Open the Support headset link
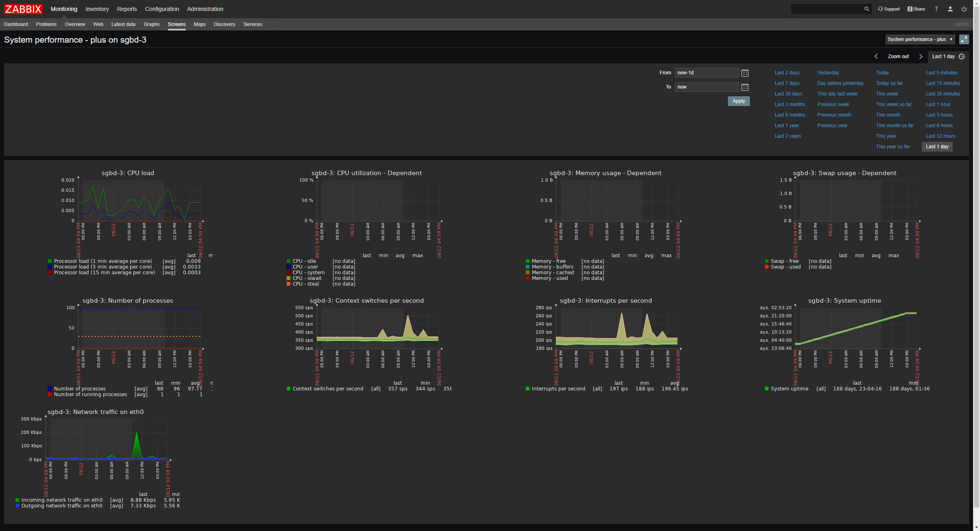980x531 pixels. (889, 9)
